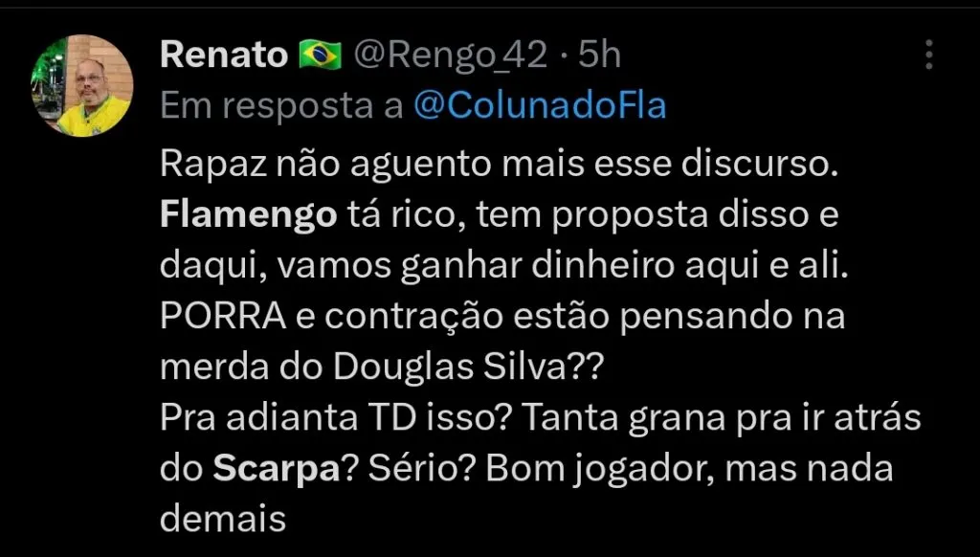This screenshot has height=557, width=980.
Task: Click Renato's profile avatar photo
Action: (81, 86)
